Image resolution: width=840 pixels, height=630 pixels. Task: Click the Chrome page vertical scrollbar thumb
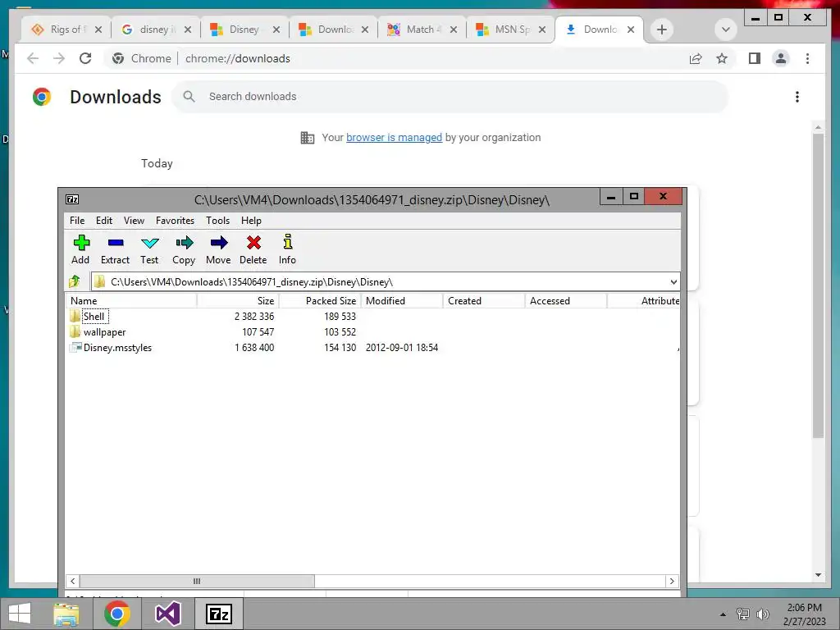click(818, 285)
